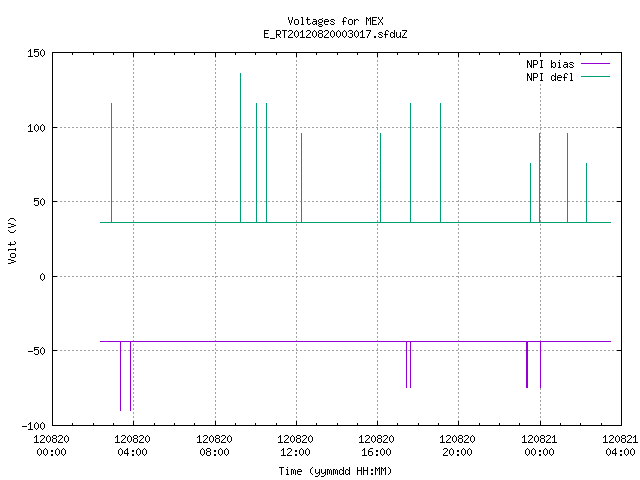Click the 'Volt (V)' y-axis label
The width and height of the screenshot is (640, 480).
click(12, 240)
